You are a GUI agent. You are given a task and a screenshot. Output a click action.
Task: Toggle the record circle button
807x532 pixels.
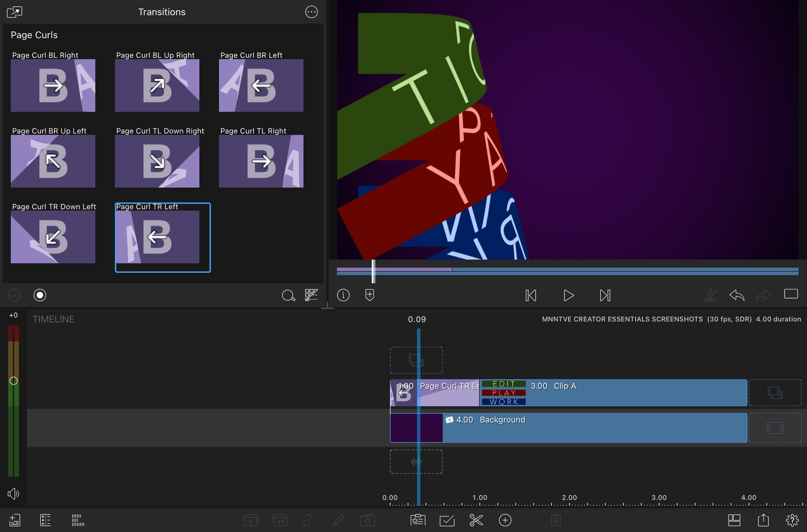(x=40, y=295)
